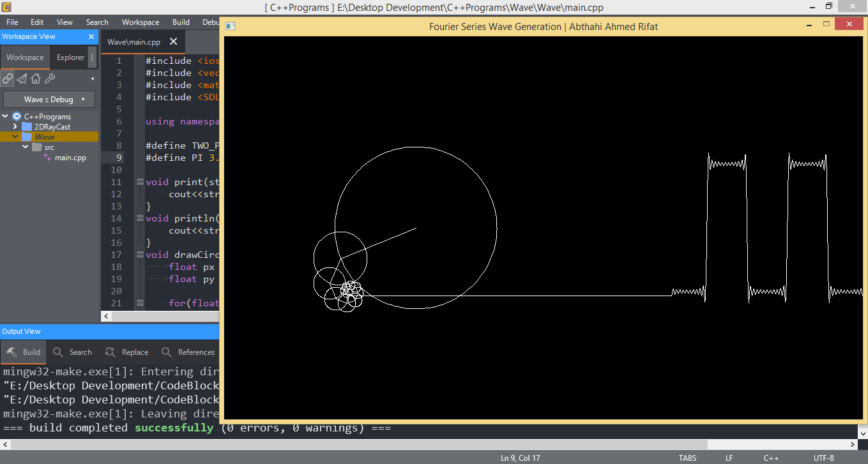868x464 pixels.
Task: Select main.cpp in the workspace tree
Action: click(70, 158)
